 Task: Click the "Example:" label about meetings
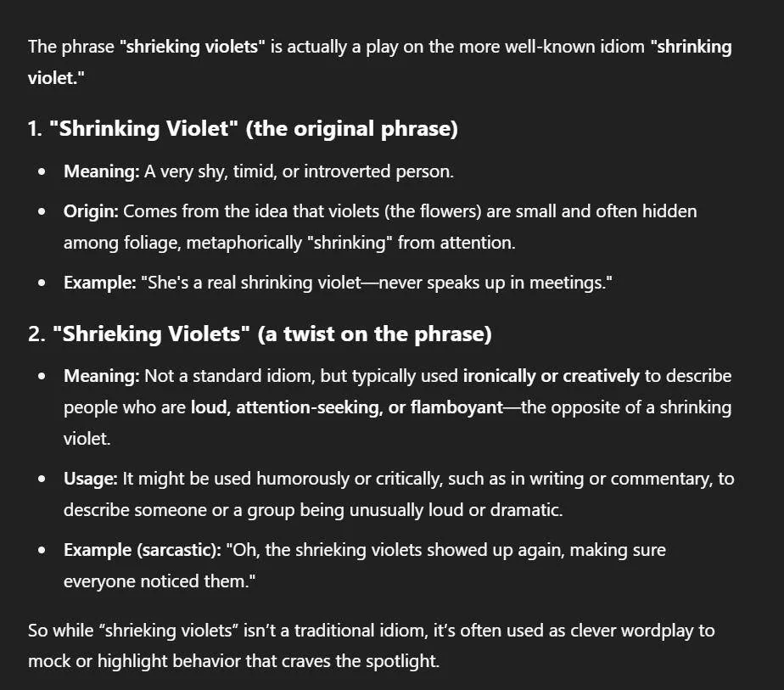click(x=100, y=283)
